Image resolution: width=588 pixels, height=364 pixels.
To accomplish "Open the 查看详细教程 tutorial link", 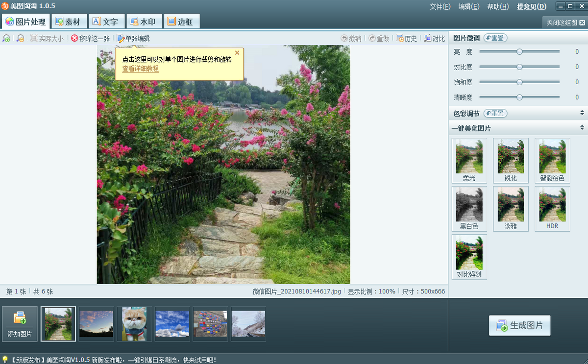I will click(x=141, y=69).
